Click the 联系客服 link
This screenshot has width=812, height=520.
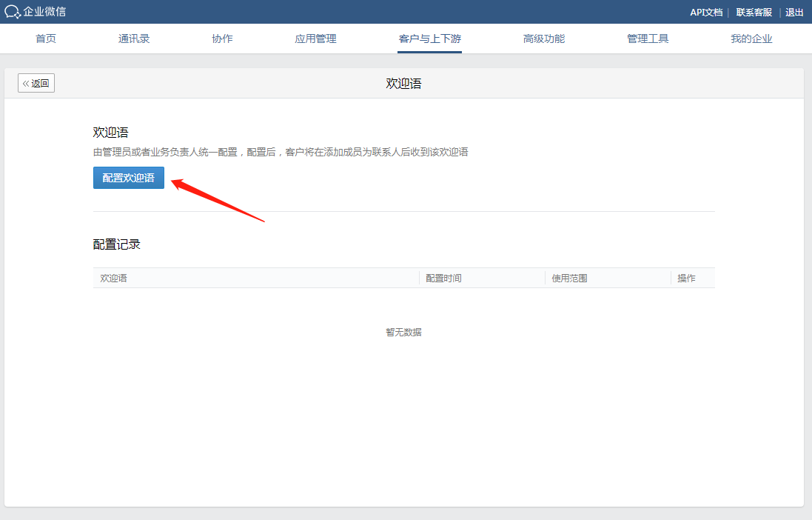754,13
